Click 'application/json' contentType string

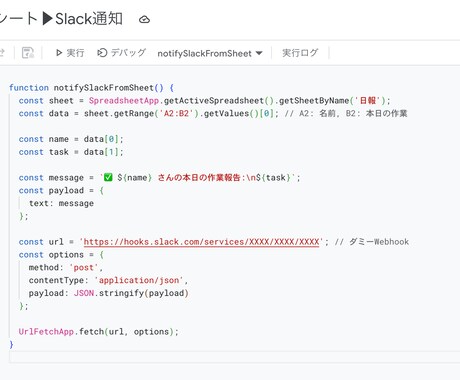139,280
